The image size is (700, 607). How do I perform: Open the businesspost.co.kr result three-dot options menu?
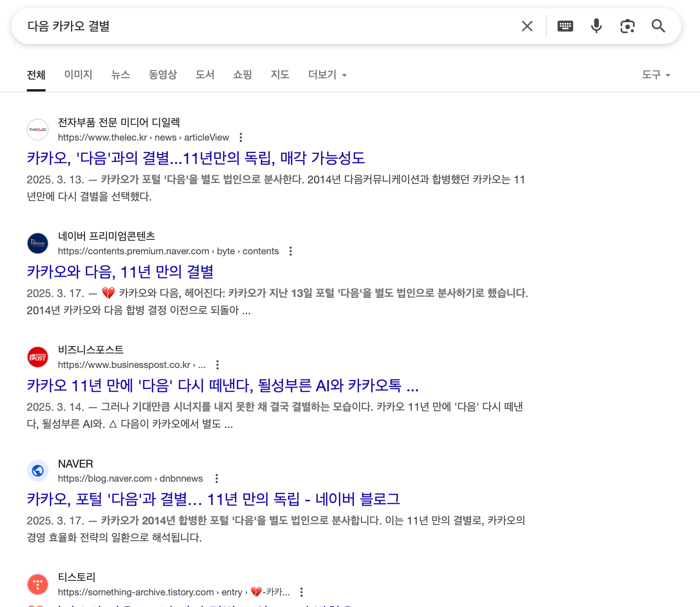pyautogui.click(x=218, y=365)
